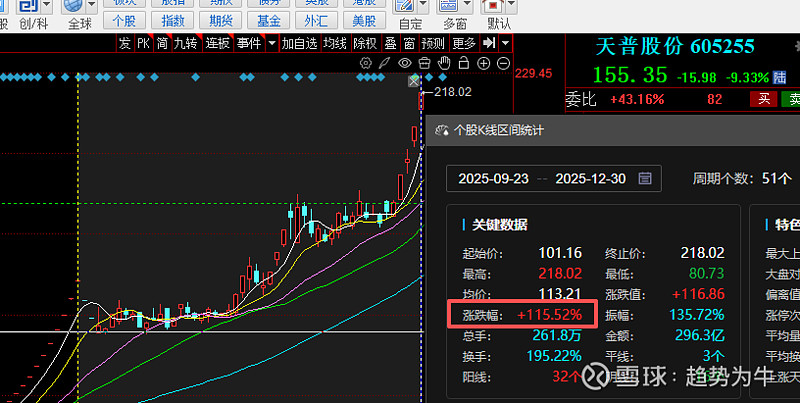
Task: Click stock title 天普股份 605255
Action: click(675, 47)
